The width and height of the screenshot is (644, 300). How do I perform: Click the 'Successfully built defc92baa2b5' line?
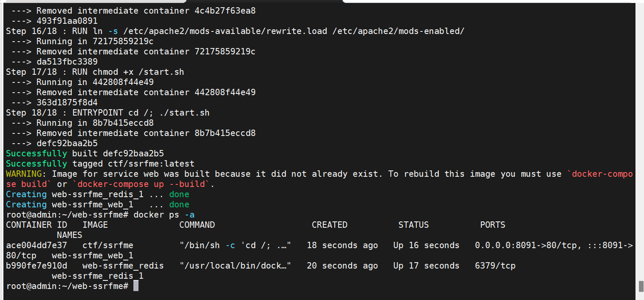tap(85, 153)
